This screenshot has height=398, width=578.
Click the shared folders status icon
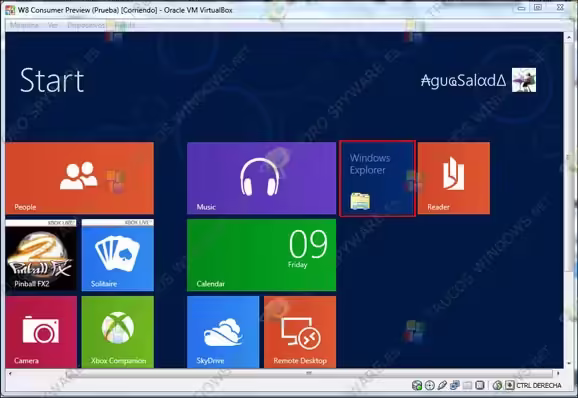pyautogui.click(x=467, y=385)
